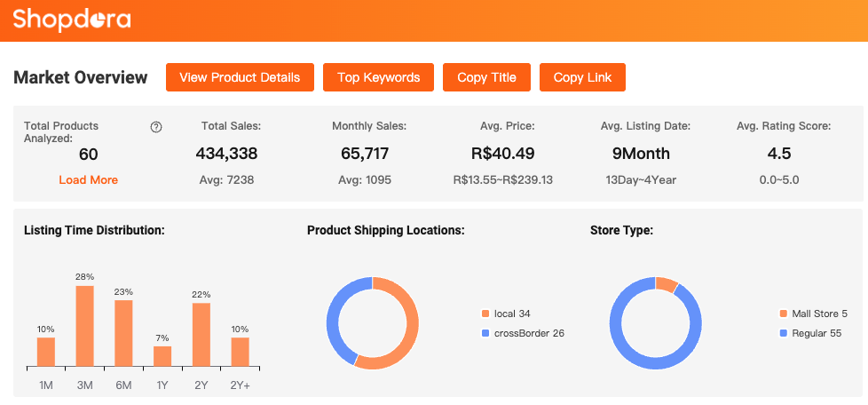This screenshot has width=868, height=405.
Task: Click the 1Y listing time bar
Action: [x=162, y=356]
